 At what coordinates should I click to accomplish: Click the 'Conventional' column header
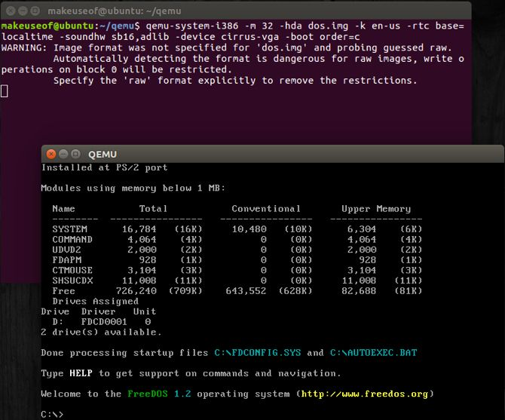[266, 209]
